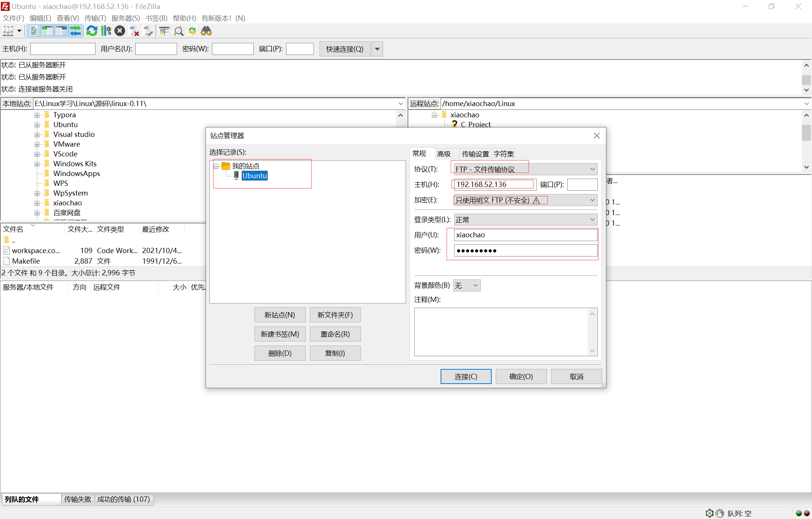The image size is (812, 519).
Task: Open the encryption type dropdown
Action: click(x=525, y=200)
